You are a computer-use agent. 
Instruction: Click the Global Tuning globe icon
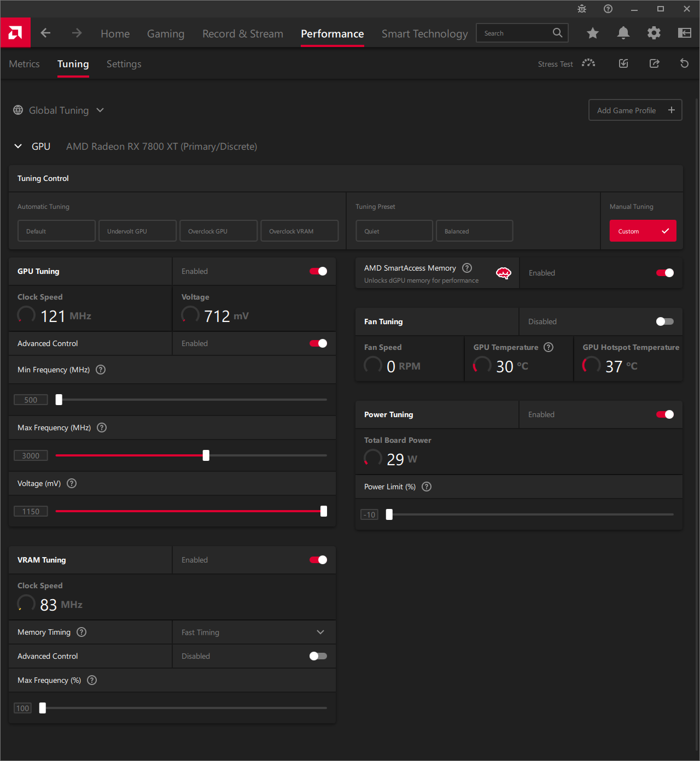click(x=18, y=110)
